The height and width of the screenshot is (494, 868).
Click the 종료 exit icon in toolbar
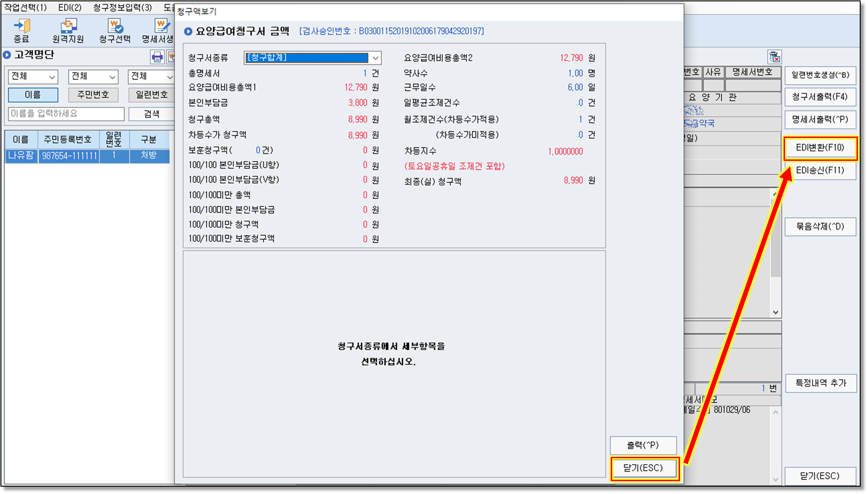[21, 27]
